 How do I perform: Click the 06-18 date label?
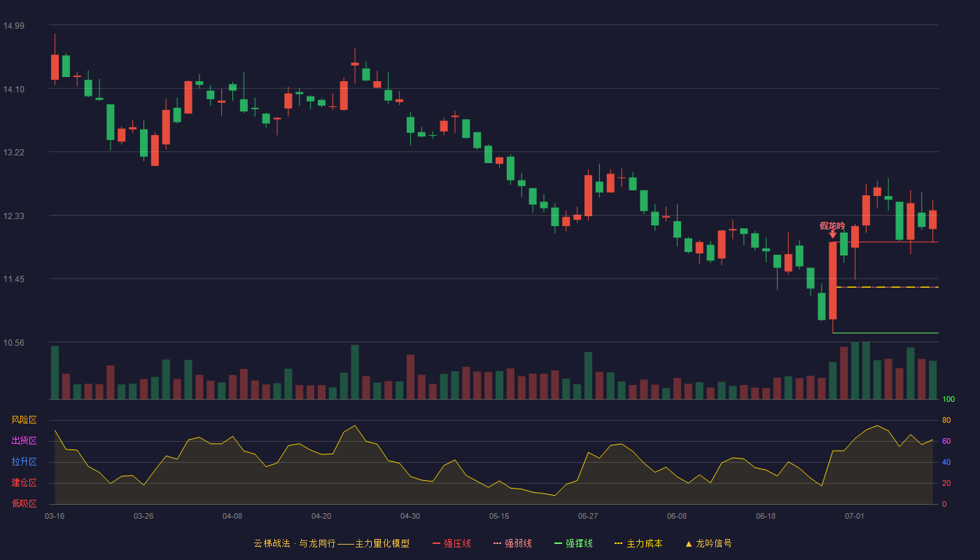tap(766, 516)
